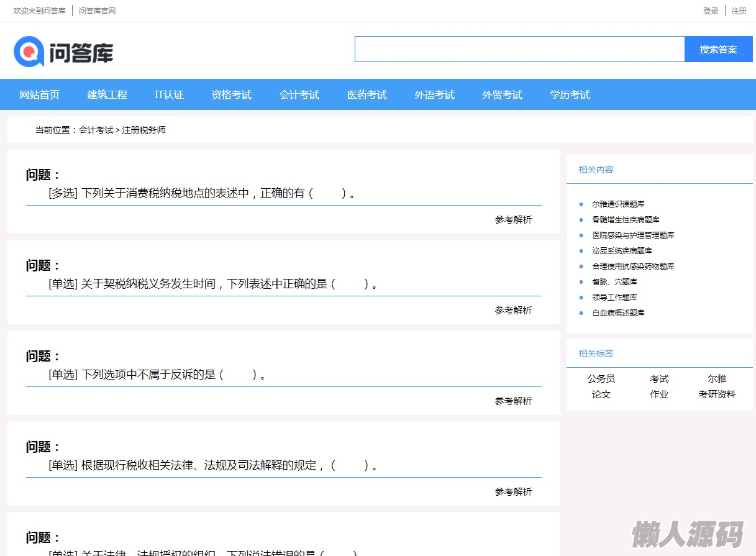Click 注册税务师 in the breadcrumb
Screen dimensions: 756x556
click(143, 130)
